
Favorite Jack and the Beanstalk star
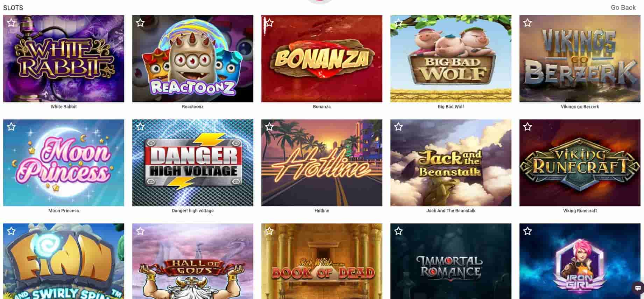pos(398,127)
